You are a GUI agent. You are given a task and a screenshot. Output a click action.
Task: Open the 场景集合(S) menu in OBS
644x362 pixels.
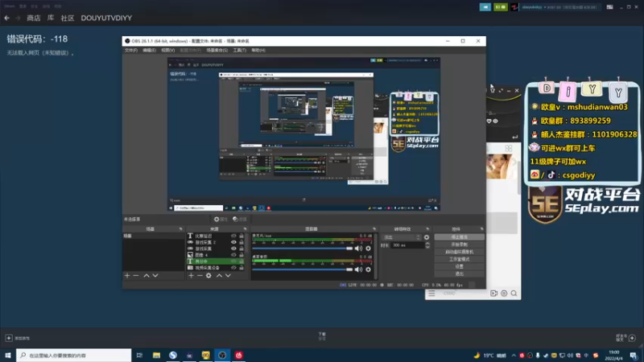(217, 50)
